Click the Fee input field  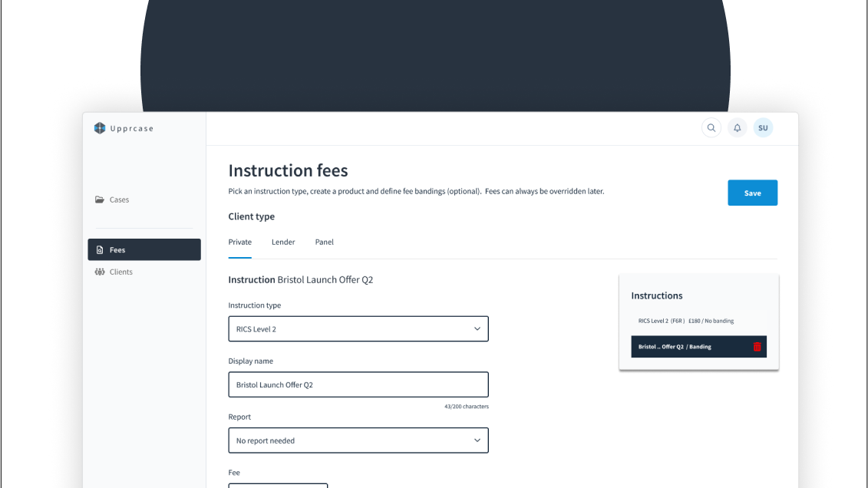(x=278, y=485)
